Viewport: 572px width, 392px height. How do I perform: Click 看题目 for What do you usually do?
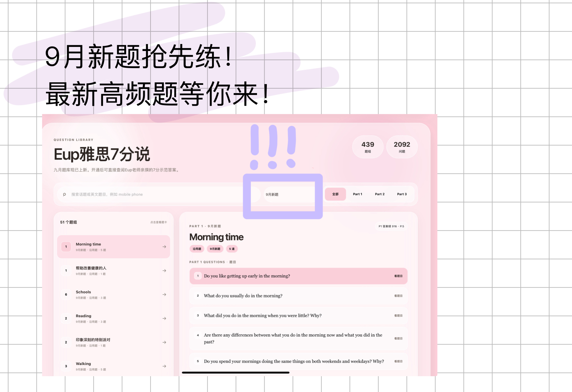click(x=398, y=296)
